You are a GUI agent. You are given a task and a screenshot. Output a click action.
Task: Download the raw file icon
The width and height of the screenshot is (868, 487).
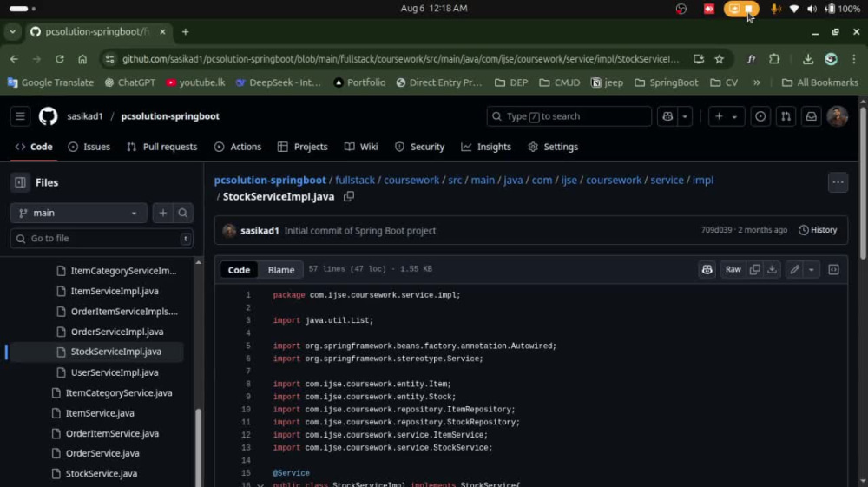[x=772, y=269]
